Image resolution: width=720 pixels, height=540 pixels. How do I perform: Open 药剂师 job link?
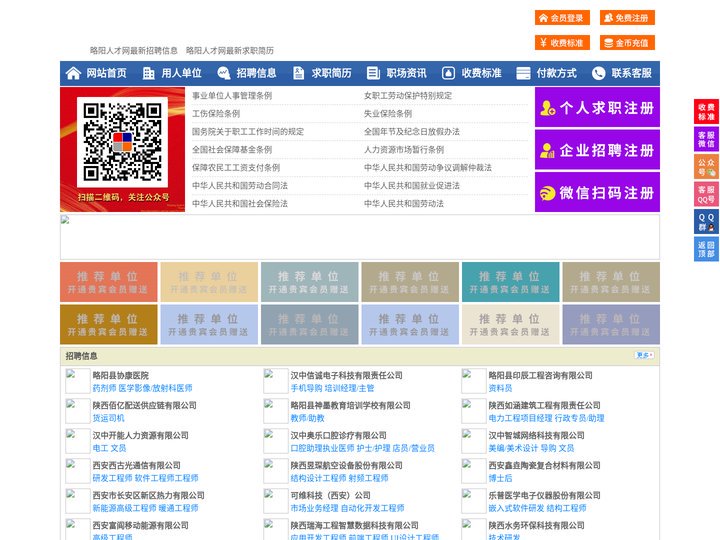[x=104, y=388]
